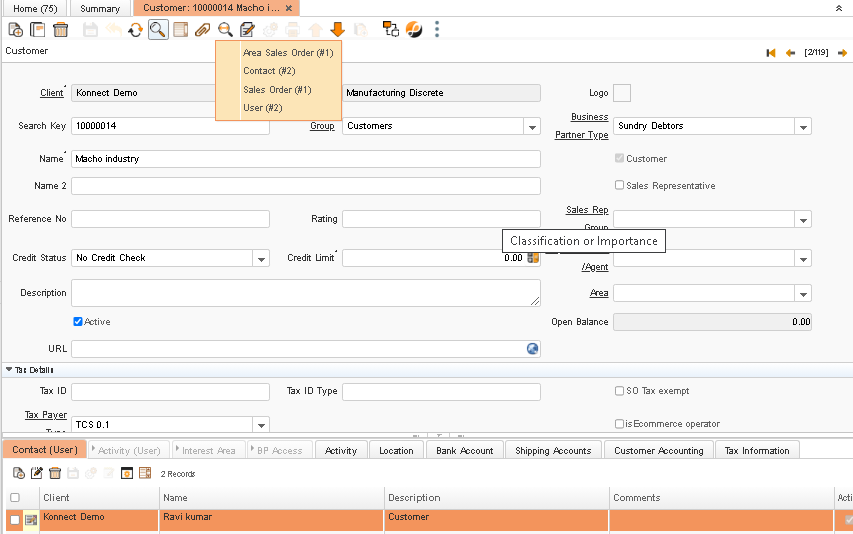Open the Location detail tab
The height and width of the screenshot is (534, 853).
click(396, 450)
